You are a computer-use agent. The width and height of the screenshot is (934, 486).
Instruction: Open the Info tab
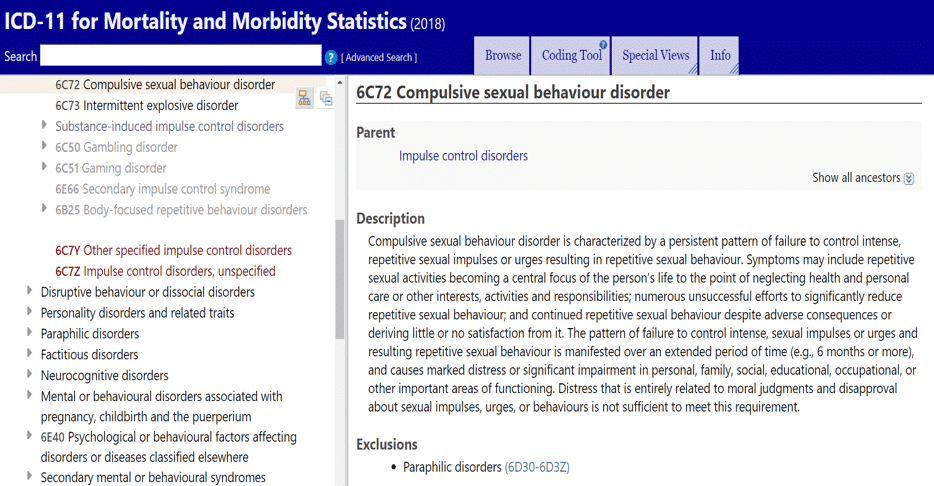click(x=720, y=55)
